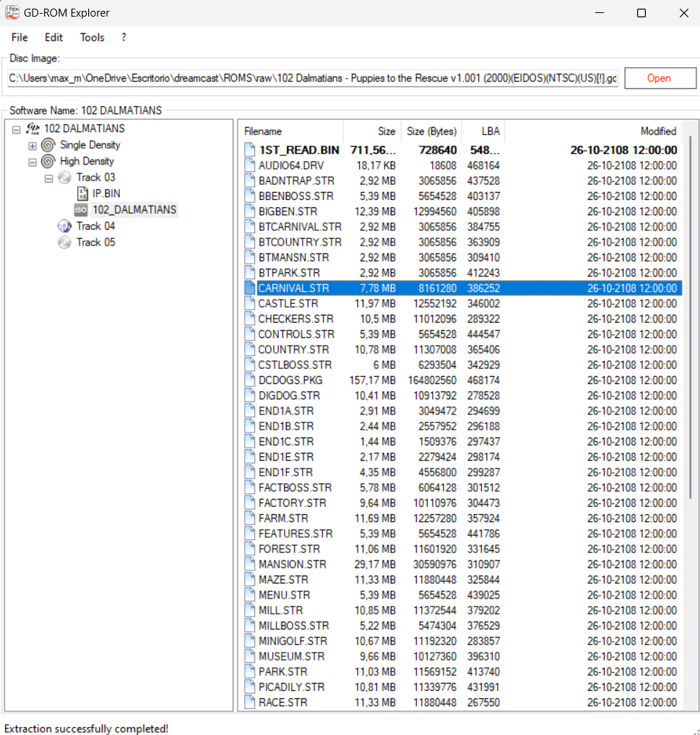
Task: Click the file icon of FACTORY.STR
Action: [250, 503]
